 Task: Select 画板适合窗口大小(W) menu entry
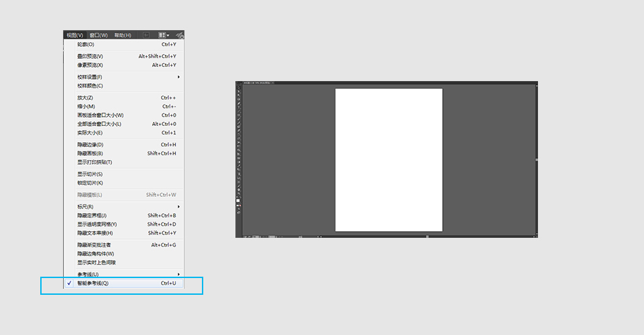tap(100, 115)
